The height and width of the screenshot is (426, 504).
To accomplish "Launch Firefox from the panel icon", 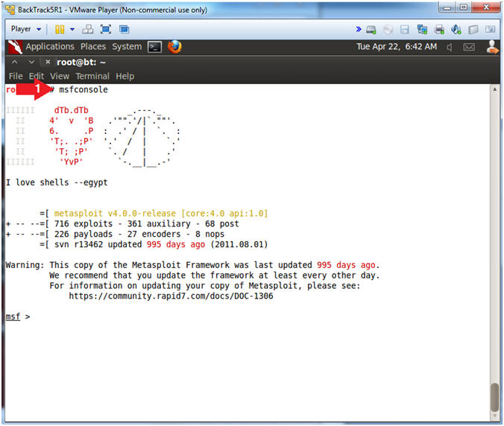I will [x=174, y=47].
